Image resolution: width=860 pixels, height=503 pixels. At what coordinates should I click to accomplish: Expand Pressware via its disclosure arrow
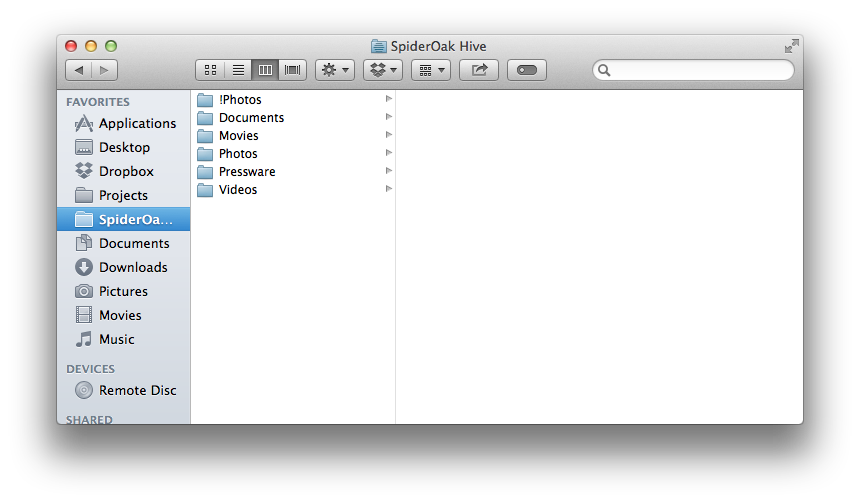(x=388, y=171)
